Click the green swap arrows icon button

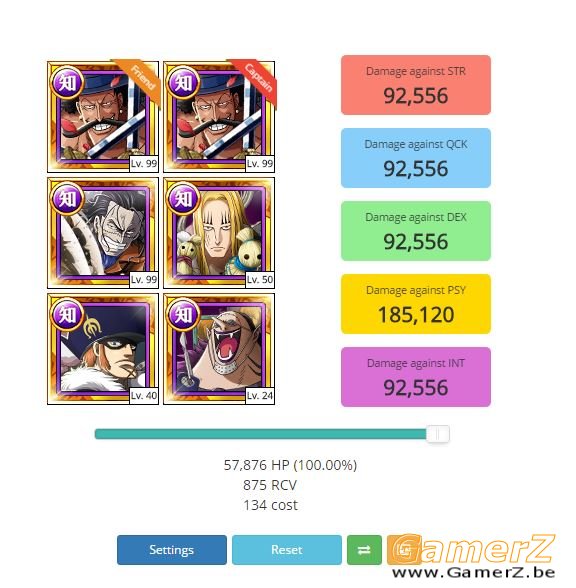click(364, 550)
